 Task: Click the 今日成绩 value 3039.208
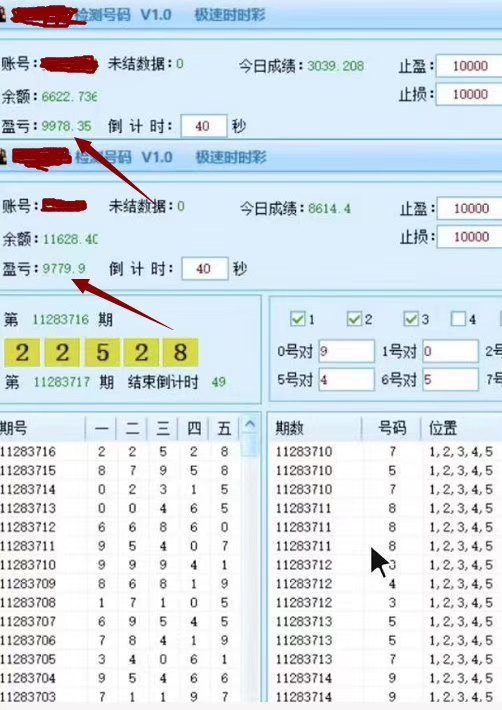pos(335,66)
